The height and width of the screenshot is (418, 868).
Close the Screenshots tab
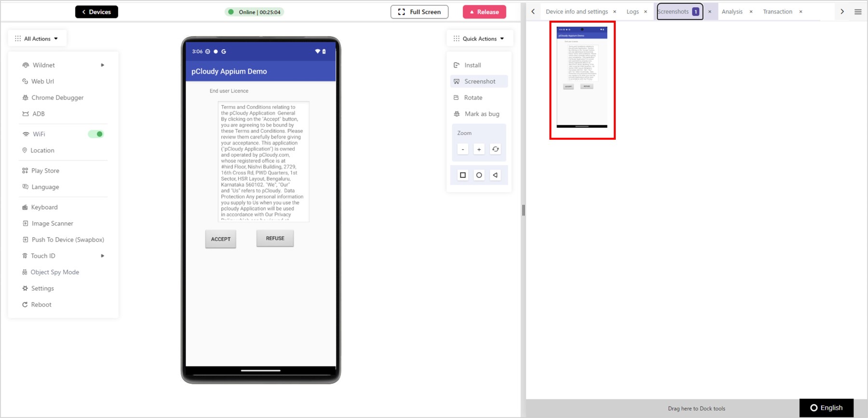click(709, 12)
